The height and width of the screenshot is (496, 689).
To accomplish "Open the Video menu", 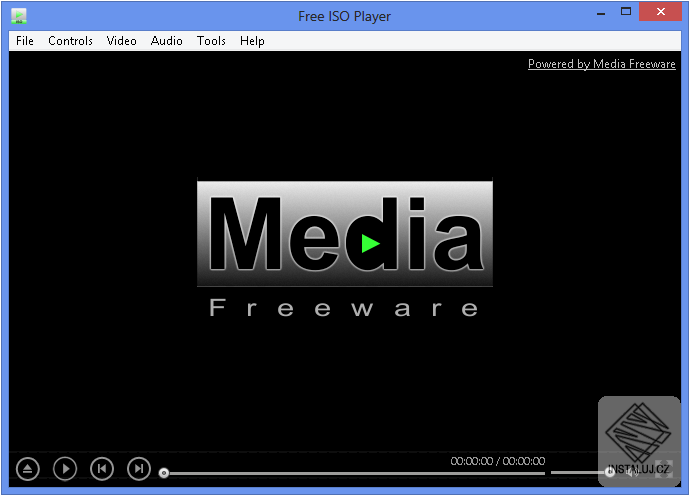I will [121, 41].
